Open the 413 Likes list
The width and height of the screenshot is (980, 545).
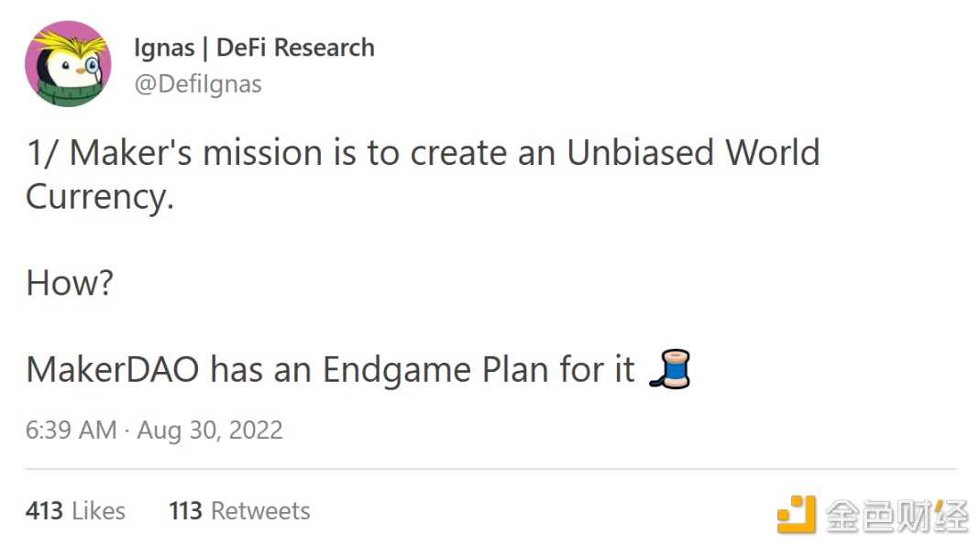tap(75, 510)
